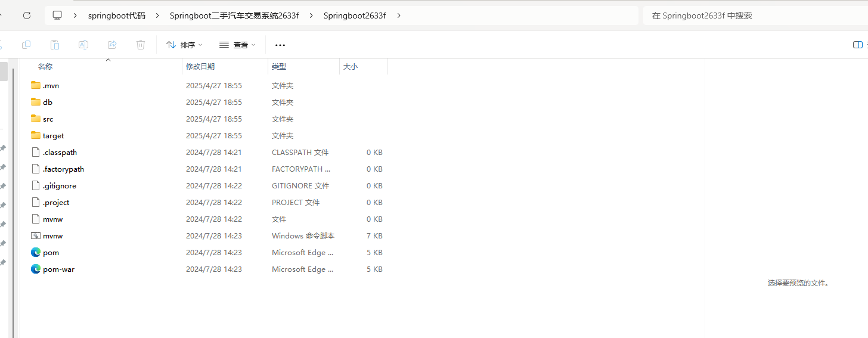Select the pom-war file name
868x338 pixels.
pos(58,269)
